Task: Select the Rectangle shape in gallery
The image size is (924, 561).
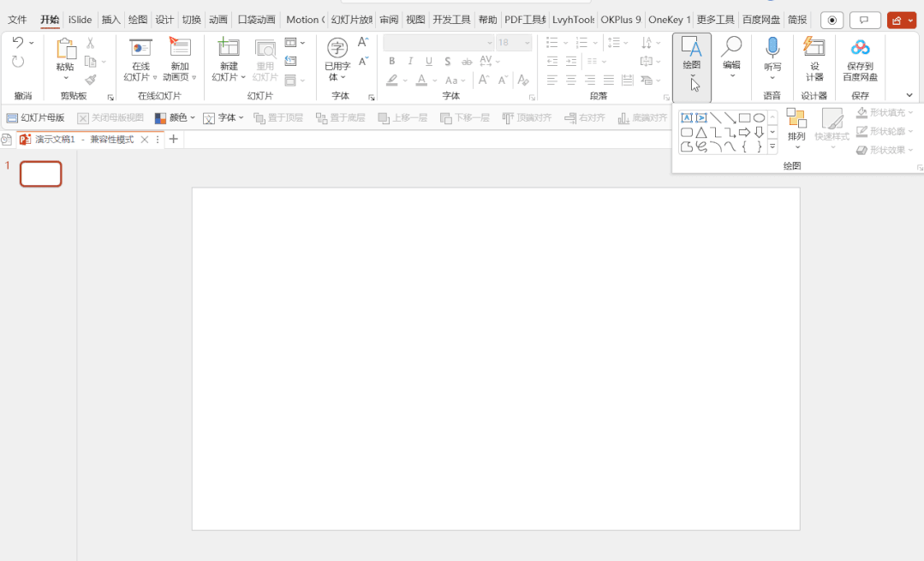Action: [x=744, y=118]
